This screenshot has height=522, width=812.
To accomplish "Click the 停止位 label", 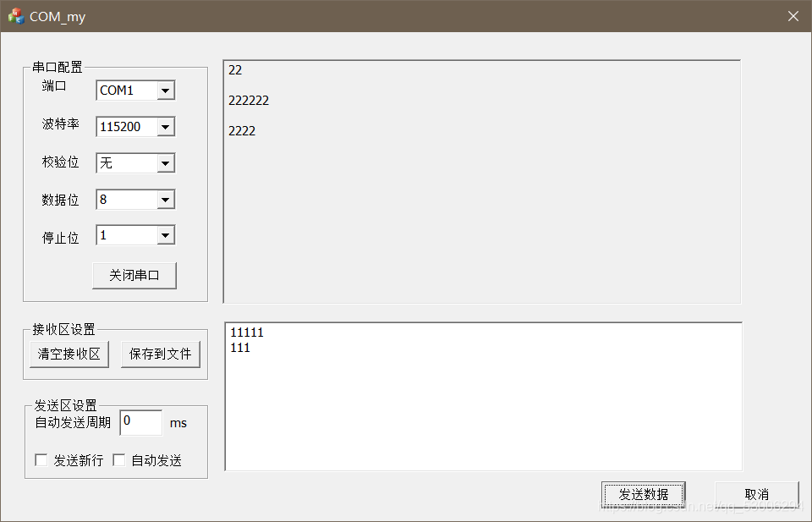I will coord(61,238).
